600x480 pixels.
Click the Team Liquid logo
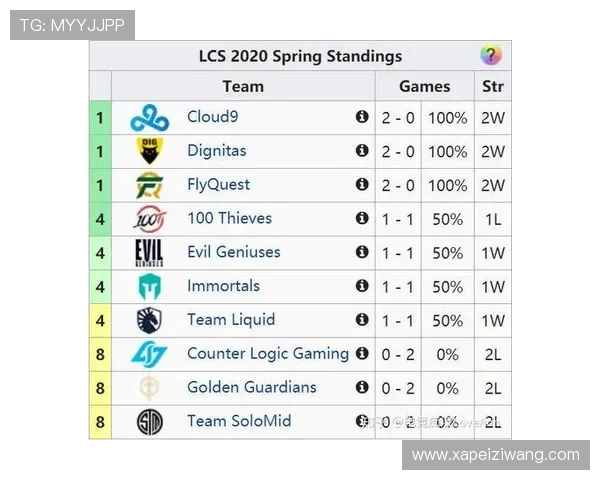(149, 321)
